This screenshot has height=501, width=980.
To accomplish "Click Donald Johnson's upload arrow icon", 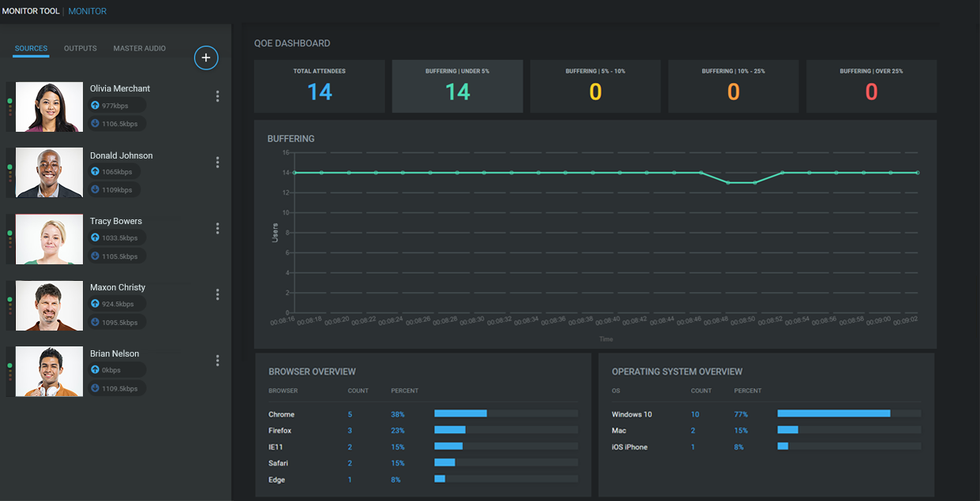I will coord(96,172).
